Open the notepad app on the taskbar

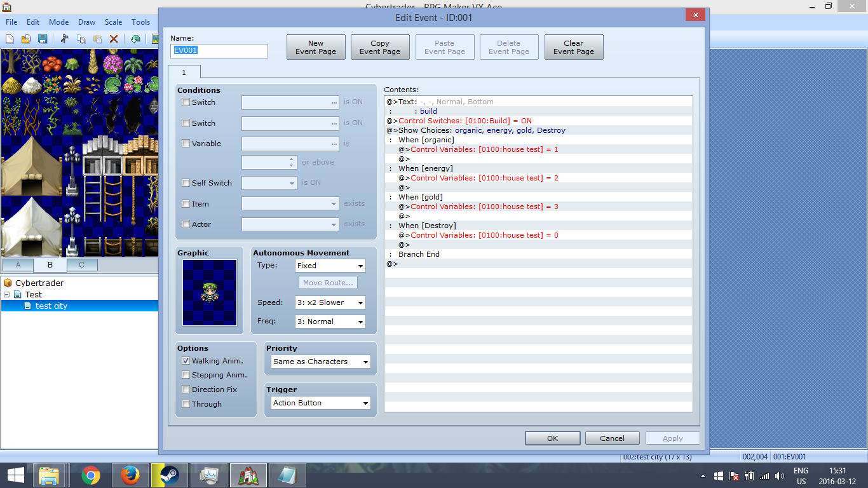(x=287, y=475)
